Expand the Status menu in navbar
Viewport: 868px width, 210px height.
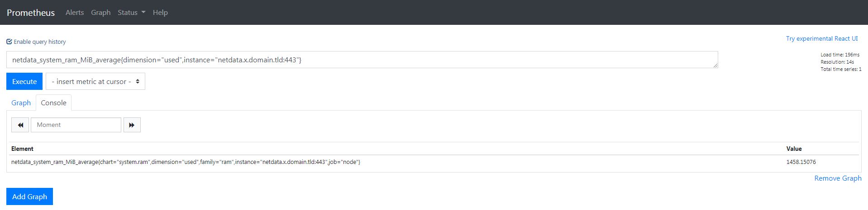131,13
